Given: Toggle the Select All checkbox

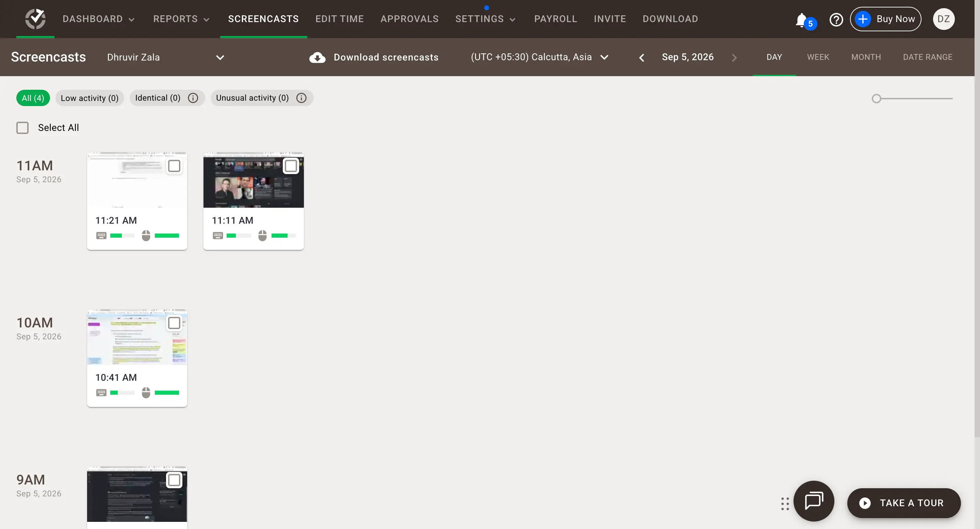Looking at the screenshot, I should click(22, 128).
